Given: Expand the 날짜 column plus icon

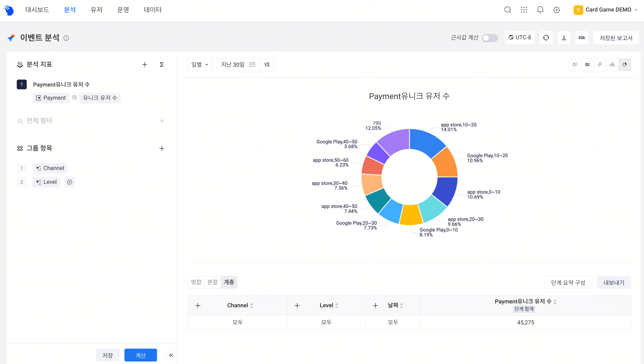Looking at the screenshot, I should point(376,305).
